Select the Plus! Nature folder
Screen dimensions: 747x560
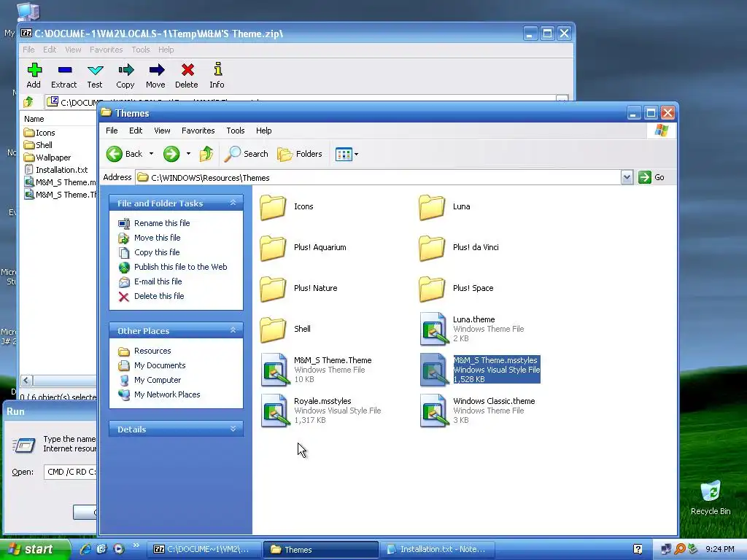pyautogui.click(x=298, y=289)
